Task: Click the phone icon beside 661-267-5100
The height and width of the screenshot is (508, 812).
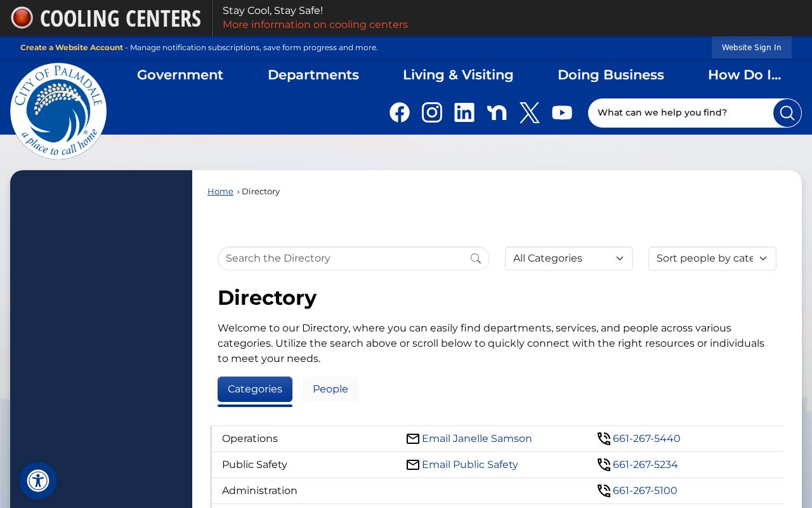Action: (604, 491)
